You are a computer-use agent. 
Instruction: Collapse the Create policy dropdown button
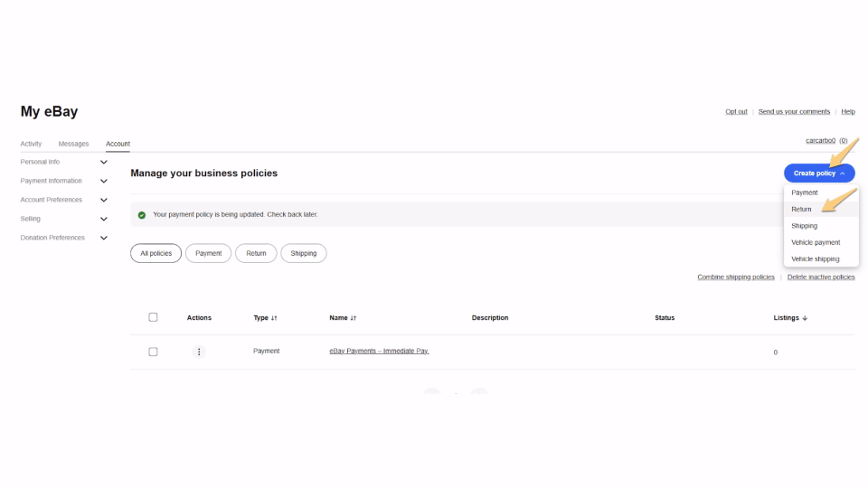click(819, 174)
